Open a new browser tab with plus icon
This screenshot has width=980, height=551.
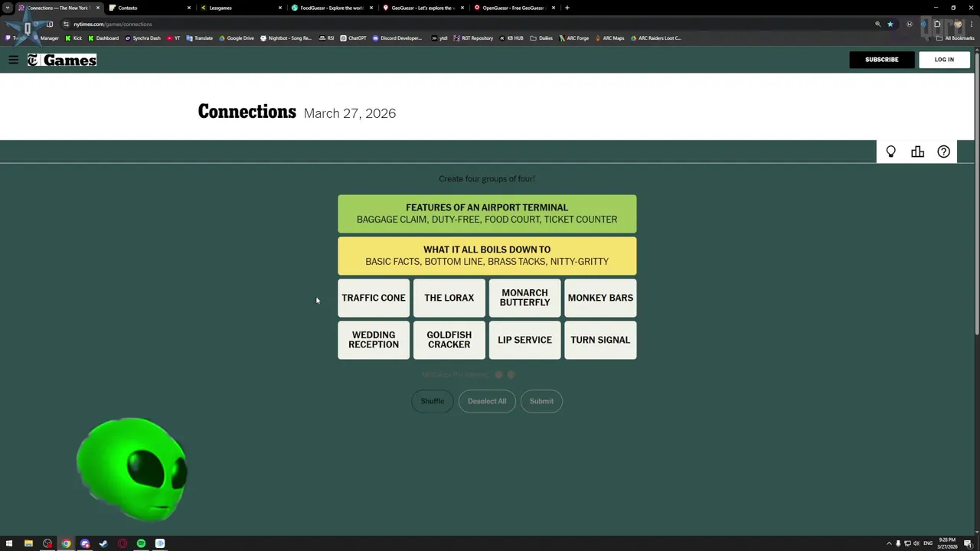coord(567,8)
